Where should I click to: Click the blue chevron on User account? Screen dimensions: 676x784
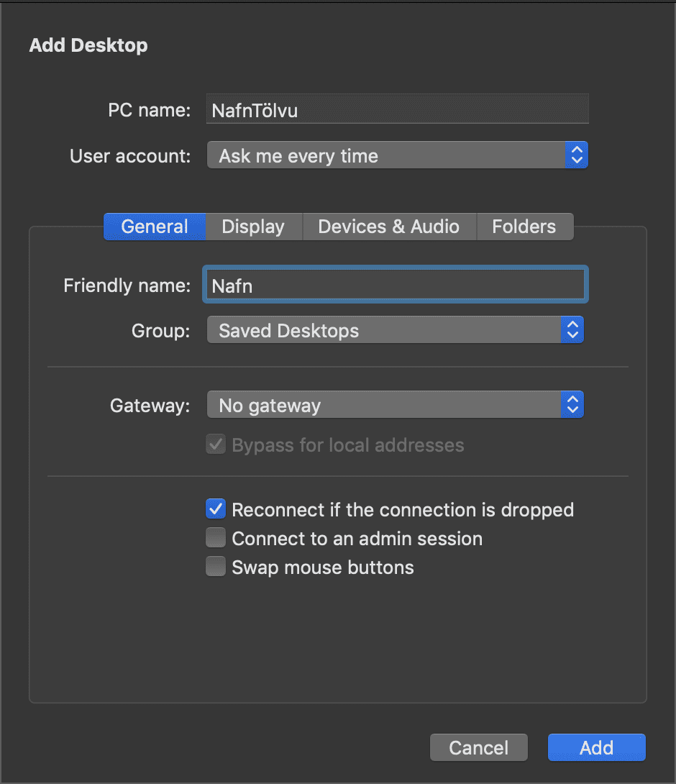[x=576, y=155]
